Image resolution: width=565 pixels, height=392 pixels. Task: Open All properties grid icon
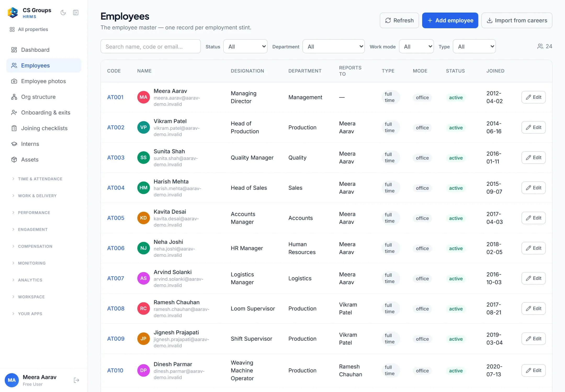click(12, 29)
